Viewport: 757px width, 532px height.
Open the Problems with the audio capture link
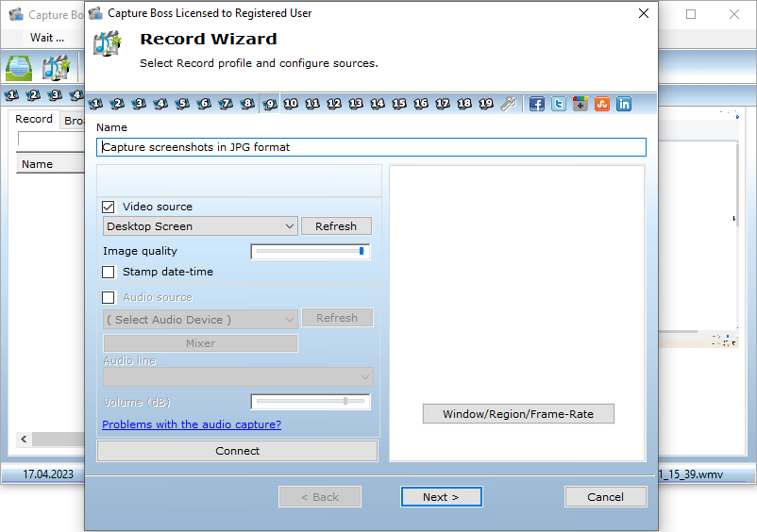[192, 424]
